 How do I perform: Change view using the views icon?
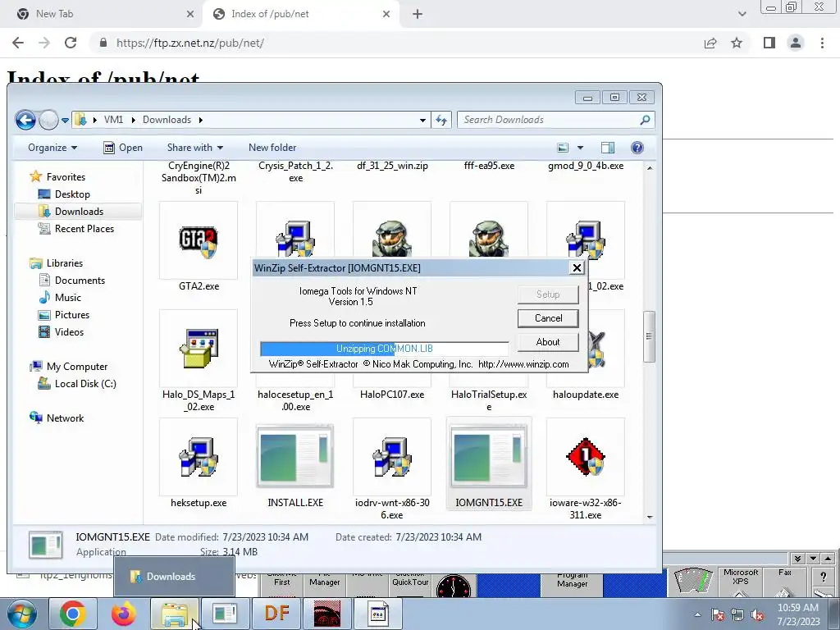coord(563,148)
